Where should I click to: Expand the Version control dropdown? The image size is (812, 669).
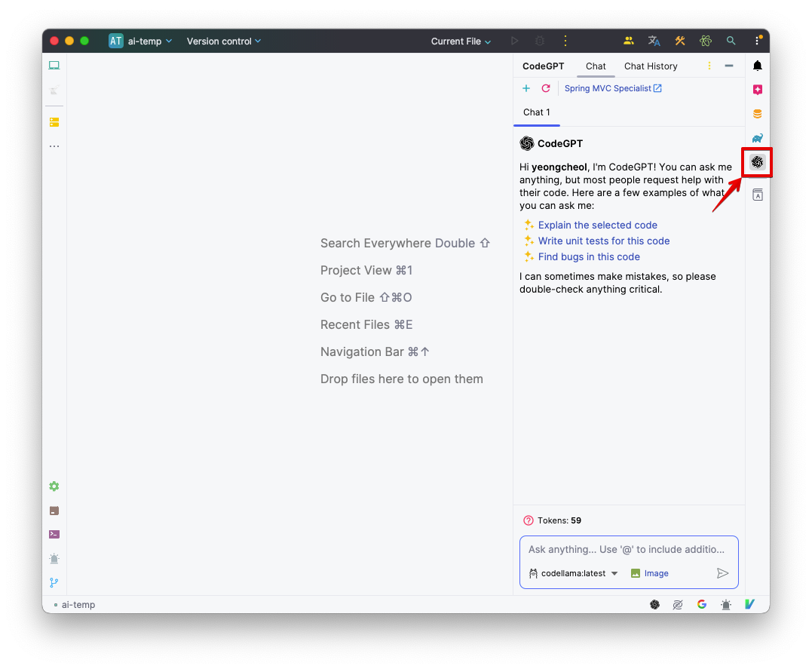(224, 41)
